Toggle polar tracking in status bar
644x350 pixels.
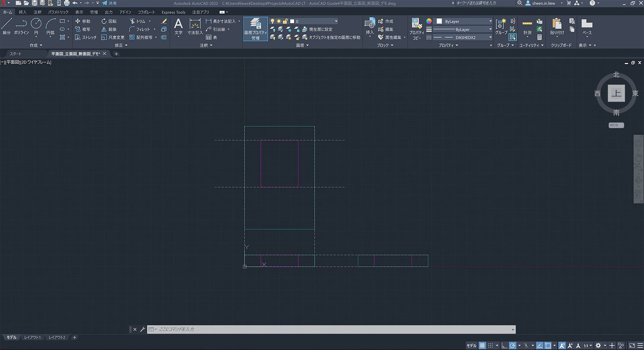pyautogui.click(x=513, y=345)
